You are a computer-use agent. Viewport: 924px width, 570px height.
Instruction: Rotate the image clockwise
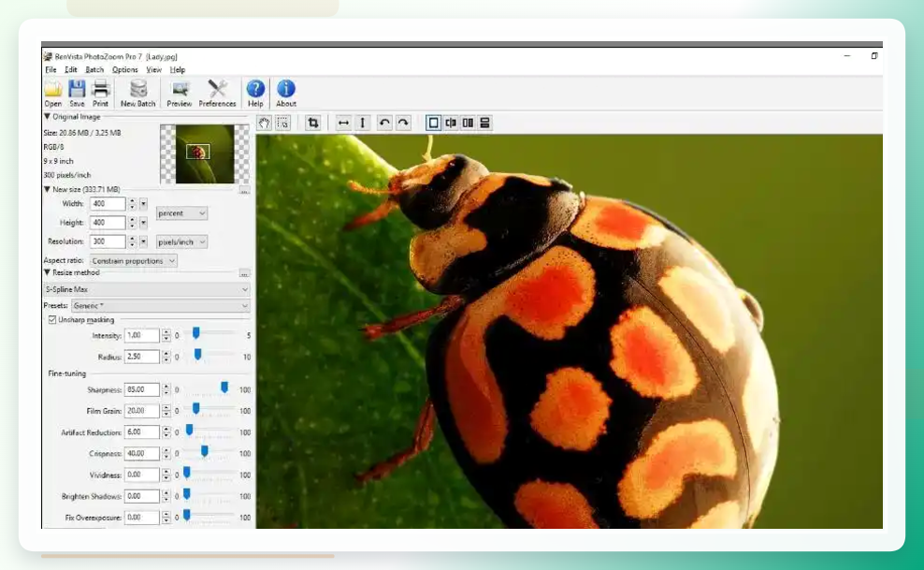point(403,123)
